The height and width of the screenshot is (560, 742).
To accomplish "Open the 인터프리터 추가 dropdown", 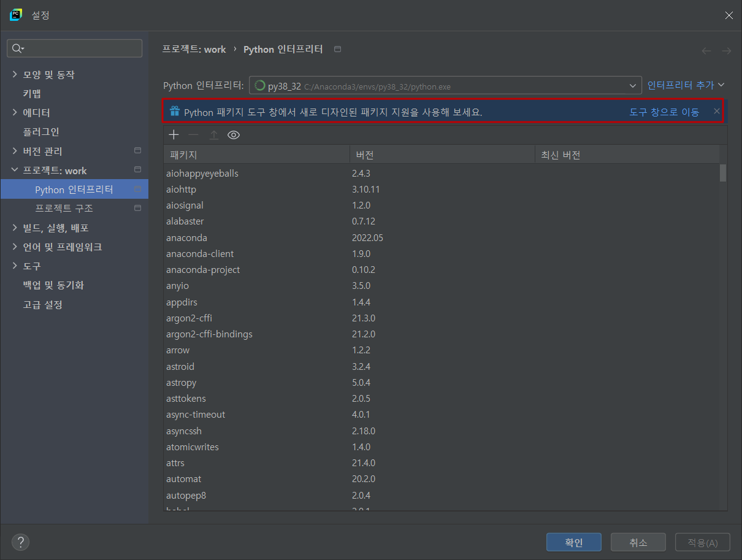I will point(686,85).
